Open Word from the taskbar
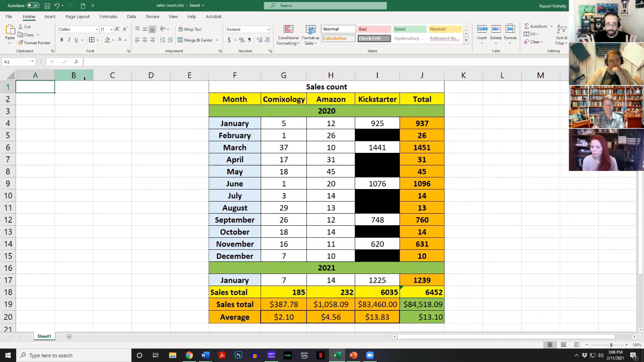The image size is (644, 362). click(205, 355)
